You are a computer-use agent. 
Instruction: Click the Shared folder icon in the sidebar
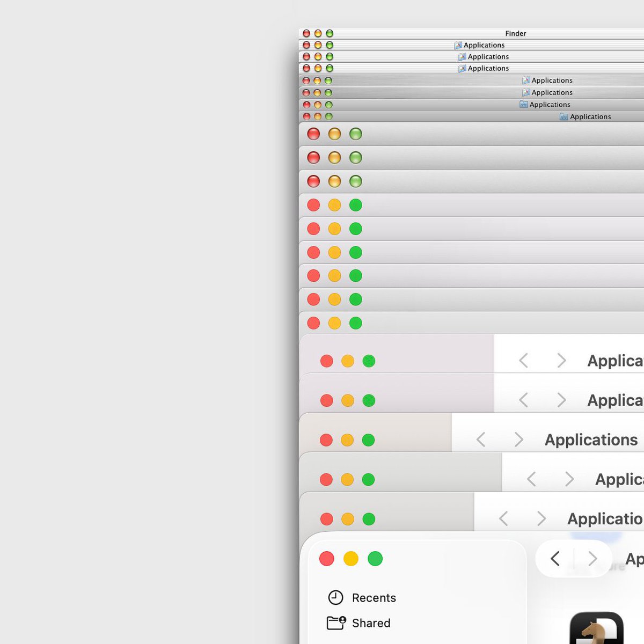click(335, 623)
